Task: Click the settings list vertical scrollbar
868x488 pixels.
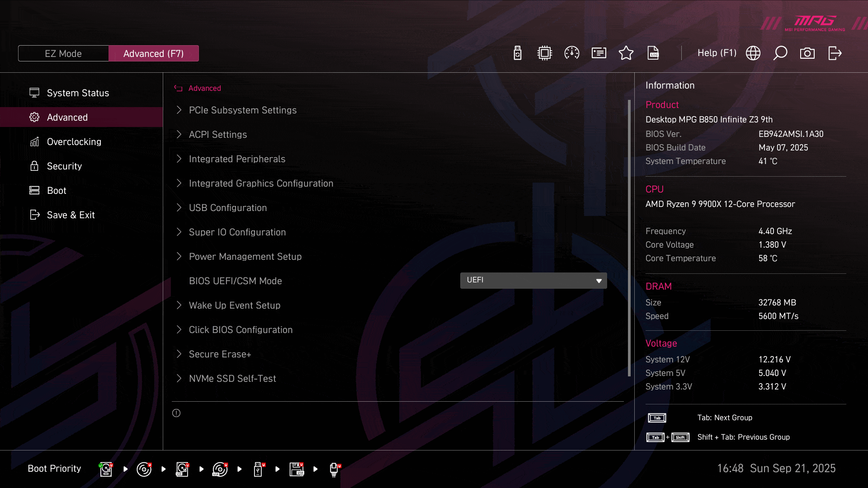Action: [x=629, y=238]
